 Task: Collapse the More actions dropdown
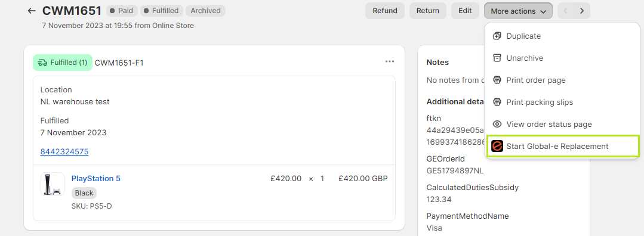(x=518, y=11)
